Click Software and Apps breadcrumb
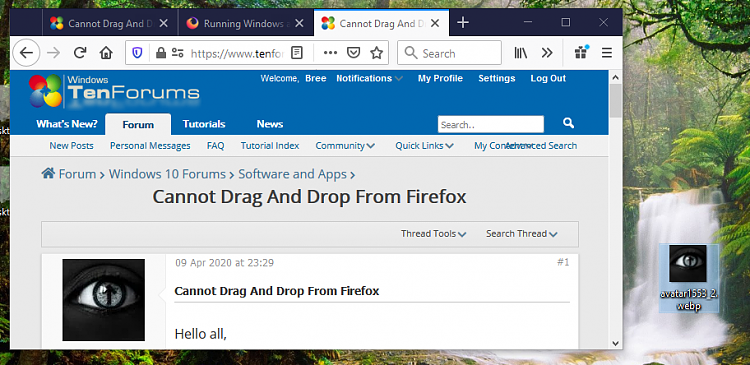This screenshot has width=750, height=365. click(x=292, y=174)
